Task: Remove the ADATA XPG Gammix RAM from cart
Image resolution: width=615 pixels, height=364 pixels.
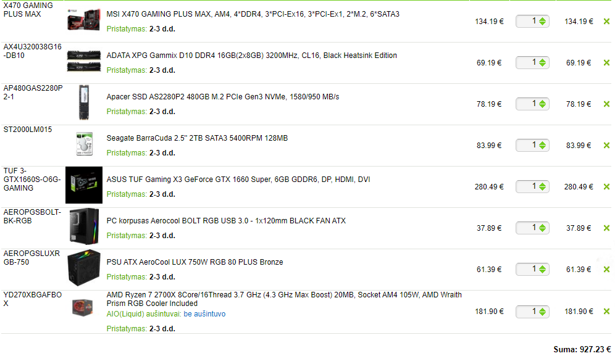Action: [x=606, y=63]
